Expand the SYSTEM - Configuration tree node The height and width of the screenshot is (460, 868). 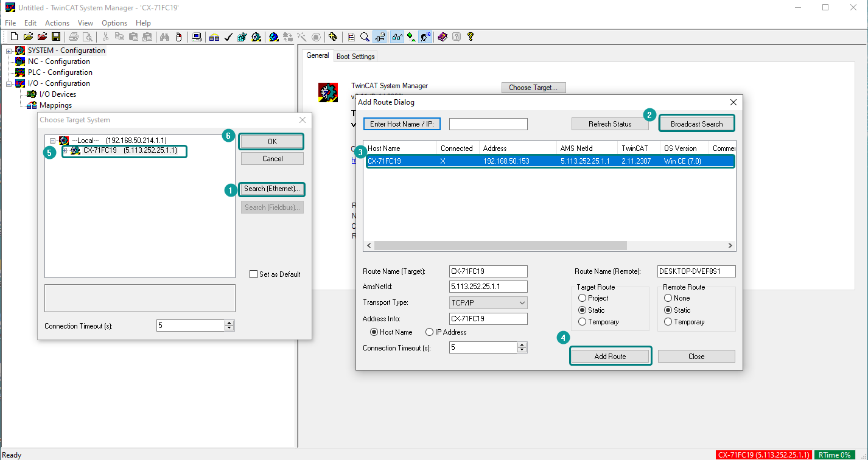[9, 51]
